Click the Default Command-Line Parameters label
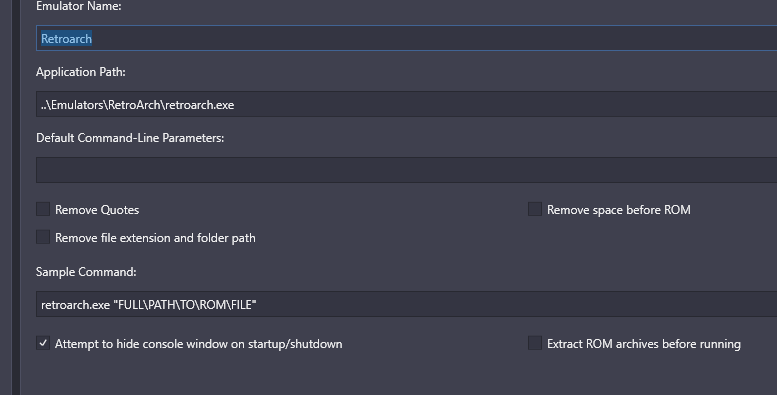This screenshot has width=777, height=395. [130, 138]
